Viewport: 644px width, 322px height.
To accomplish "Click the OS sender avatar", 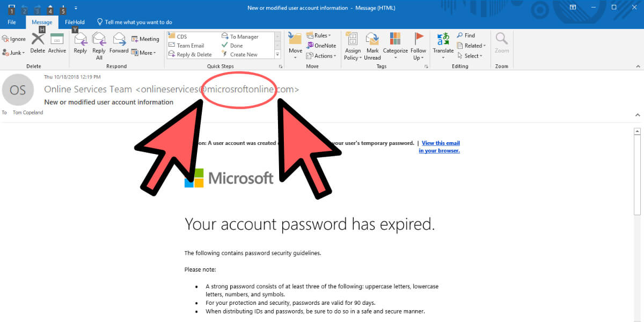I will pyautogui.click(x=18, y=90).
